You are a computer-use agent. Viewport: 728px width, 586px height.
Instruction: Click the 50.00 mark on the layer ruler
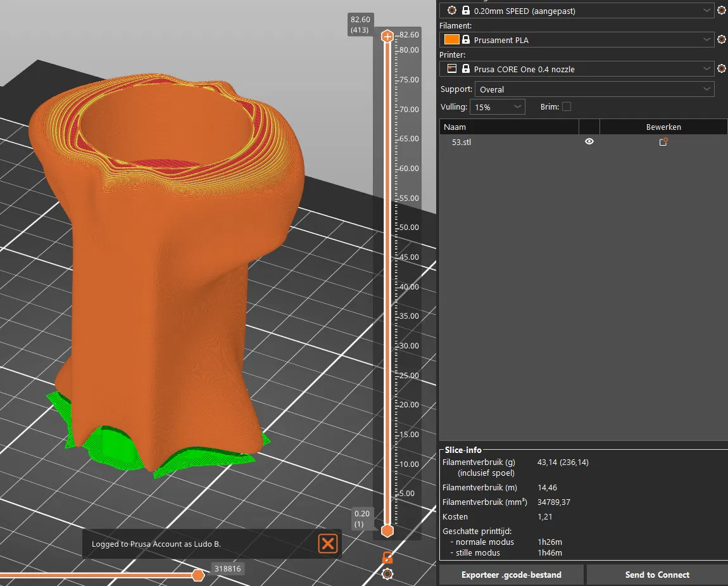click(x=409, y=227)
